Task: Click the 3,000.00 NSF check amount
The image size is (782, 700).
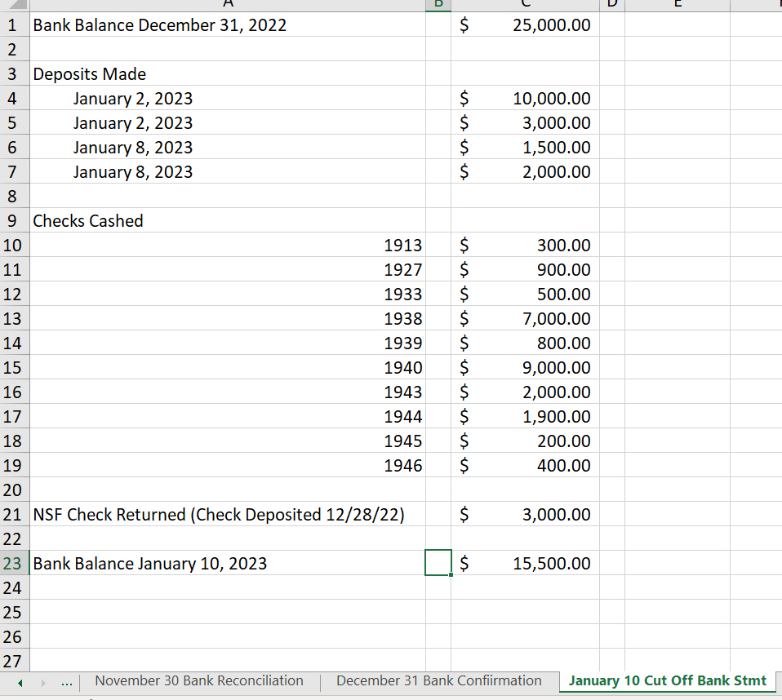Action: point(525,514)
